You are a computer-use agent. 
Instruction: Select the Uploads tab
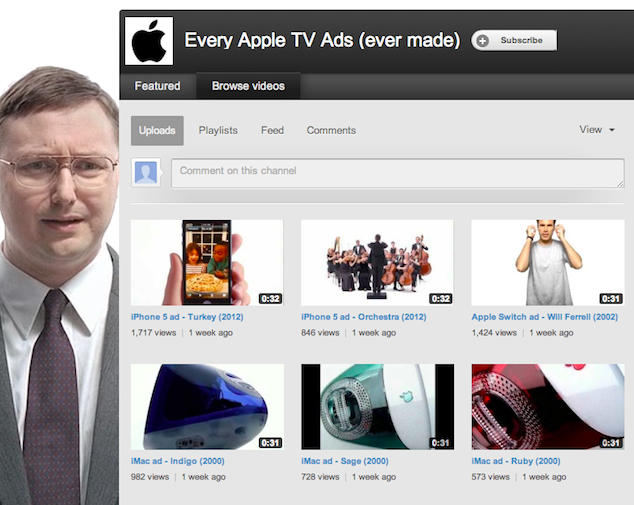pyautogui.click(x=157, y=131)
